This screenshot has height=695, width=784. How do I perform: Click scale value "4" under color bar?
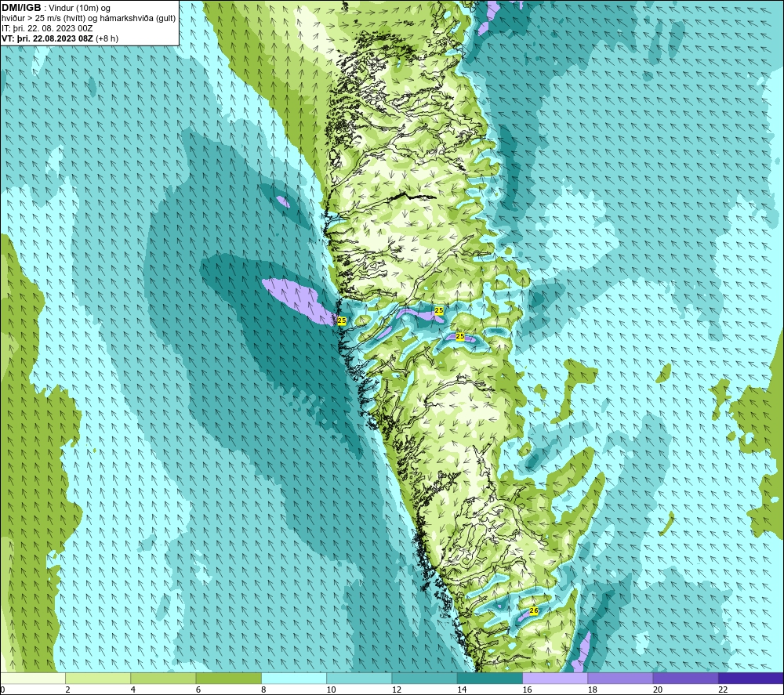(x=133, y=690)
